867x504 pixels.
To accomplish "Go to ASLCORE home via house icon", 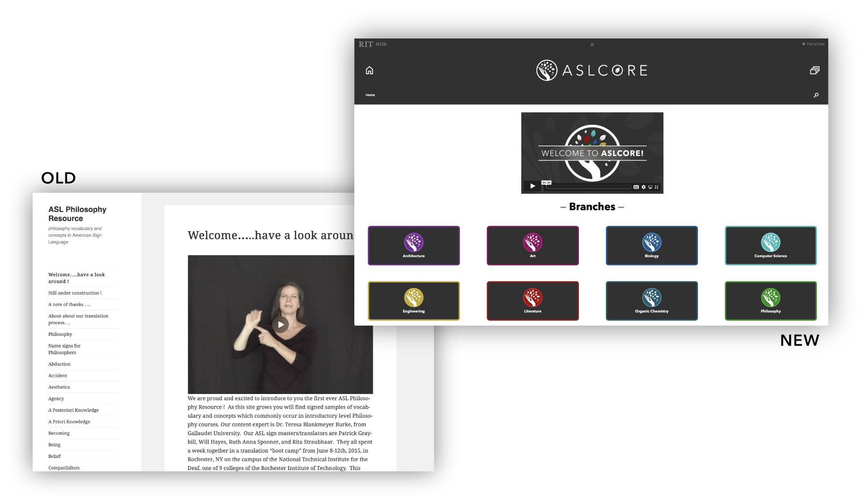I will (x=369, y=70).
